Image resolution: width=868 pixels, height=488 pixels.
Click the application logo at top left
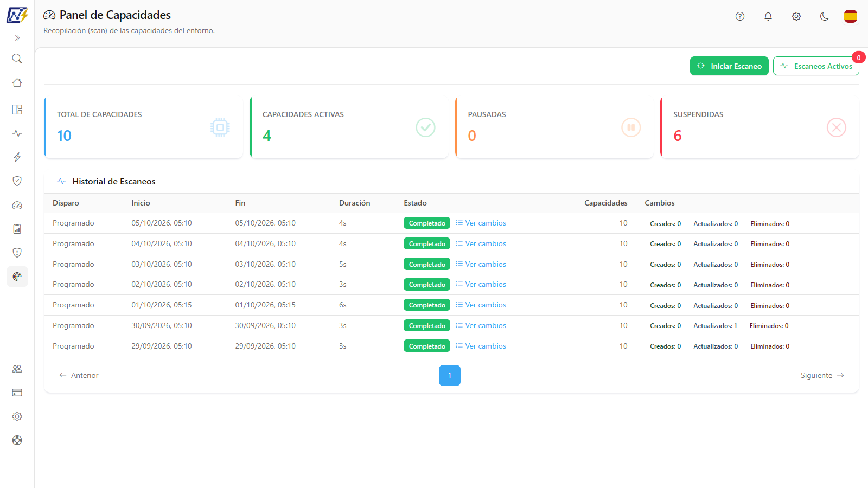(17, 15)
